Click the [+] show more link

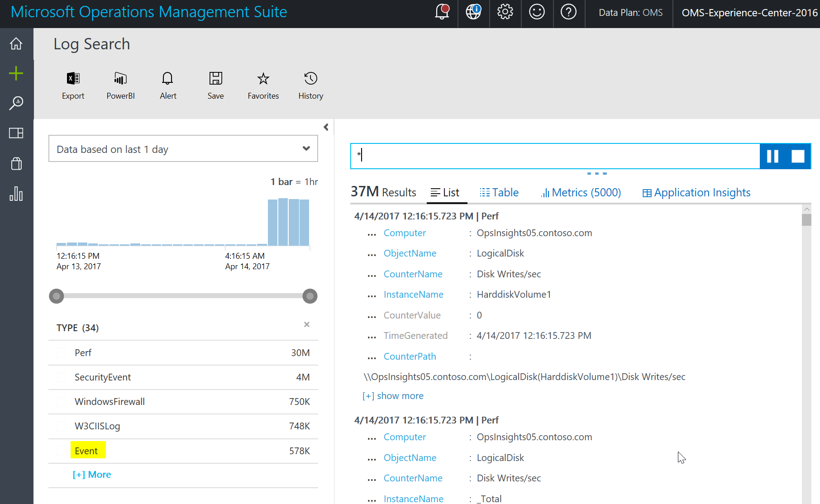(393, 396)
